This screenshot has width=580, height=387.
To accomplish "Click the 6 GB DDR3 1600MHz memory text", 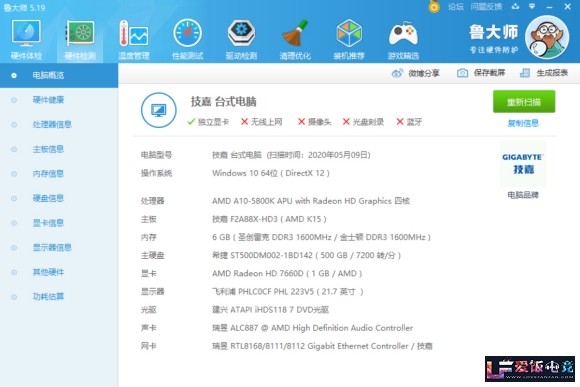I will [x=321, y=237].
